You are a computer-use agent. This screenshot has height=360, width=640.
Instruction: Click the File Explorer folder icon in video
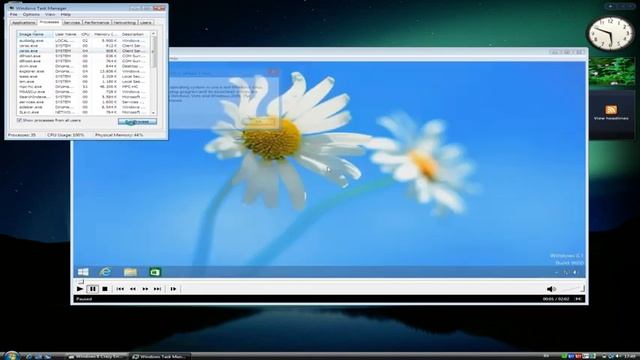tap(130, 272)
